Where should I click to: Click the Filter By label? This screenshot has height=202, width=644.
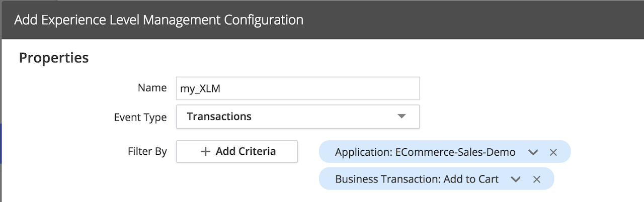[x=147, y=151]
